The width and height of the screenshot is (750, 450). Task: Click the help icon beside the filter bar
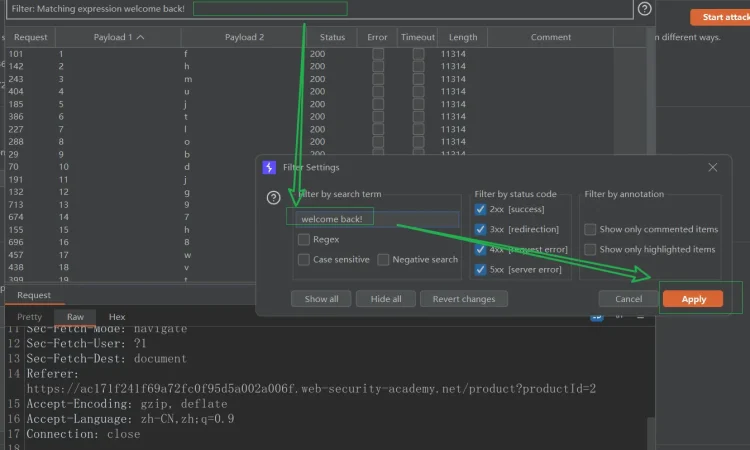pyautogui.click(x=673, y=9)
